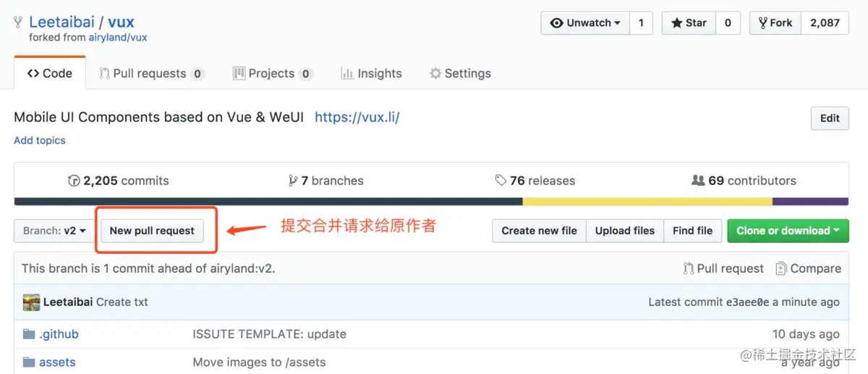Open the https://vux.li/ link

tap(357, 117)
